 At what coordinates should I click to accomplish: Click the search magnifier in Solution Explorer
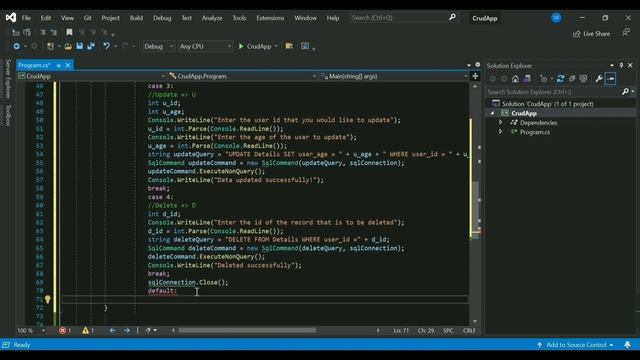(625, 92)
